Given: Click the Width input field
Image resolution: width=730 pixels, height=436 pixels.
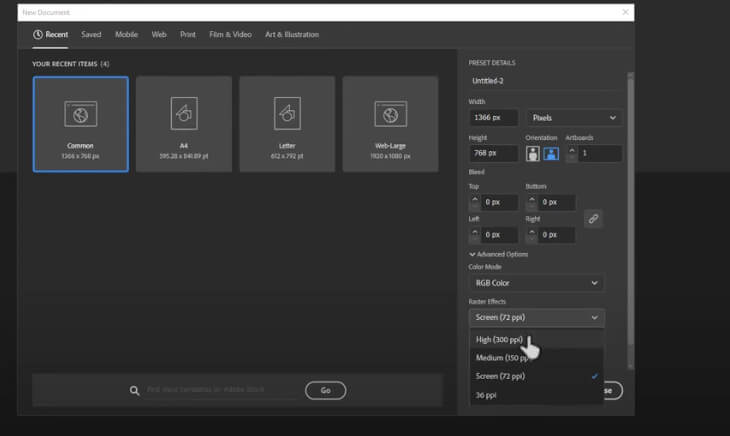Looking at the screenshot, I should click(493, 118).
